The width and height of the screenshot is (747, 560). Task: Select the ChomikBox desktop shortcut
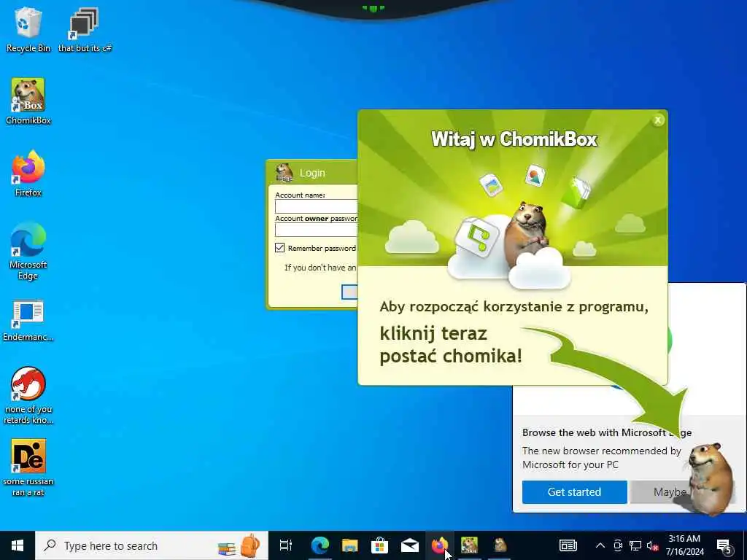[x=28, y=101]
